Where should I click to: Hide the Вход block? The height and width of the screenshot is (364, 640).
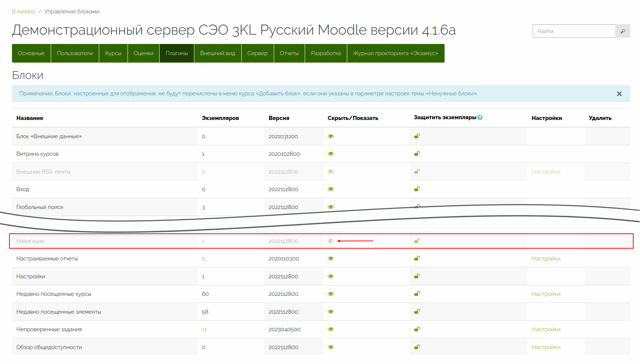click(330, 189)
